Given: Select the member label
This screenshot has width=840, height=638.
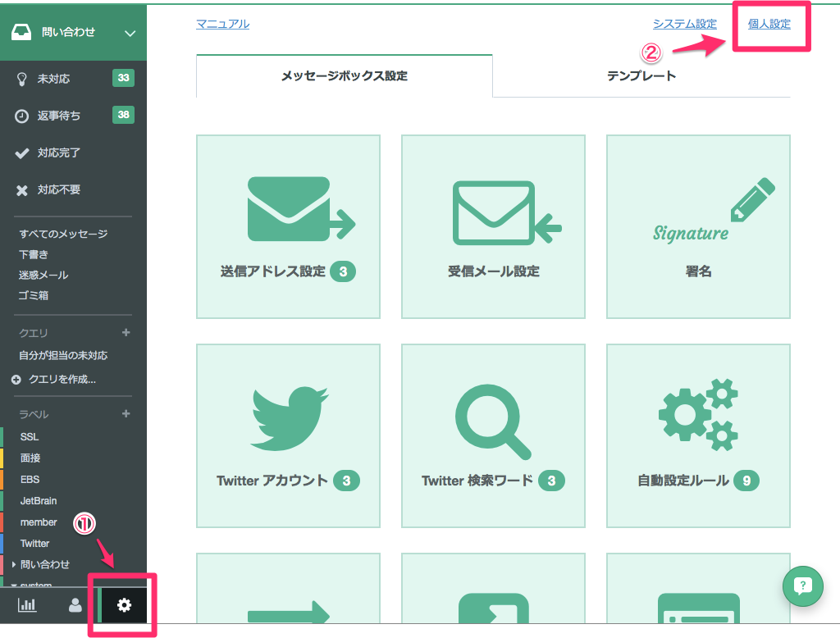Looking at the screenshot, I should [x=39, y=522].
